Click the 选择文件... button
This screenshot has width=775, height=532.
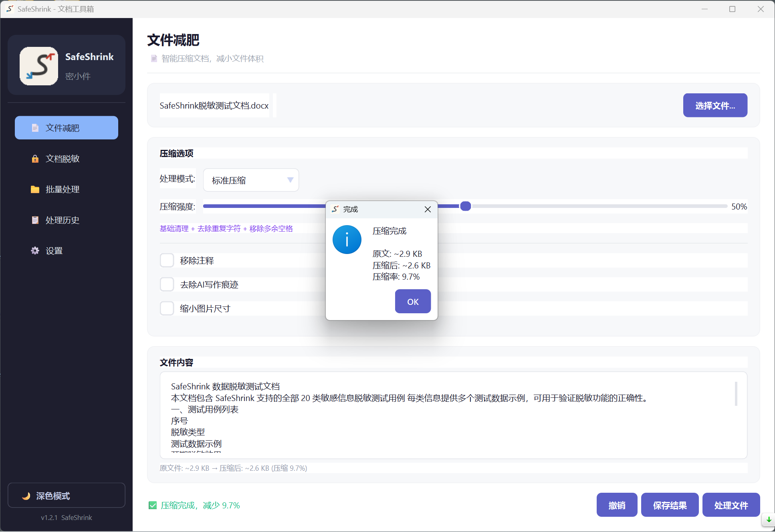[715, 105]
